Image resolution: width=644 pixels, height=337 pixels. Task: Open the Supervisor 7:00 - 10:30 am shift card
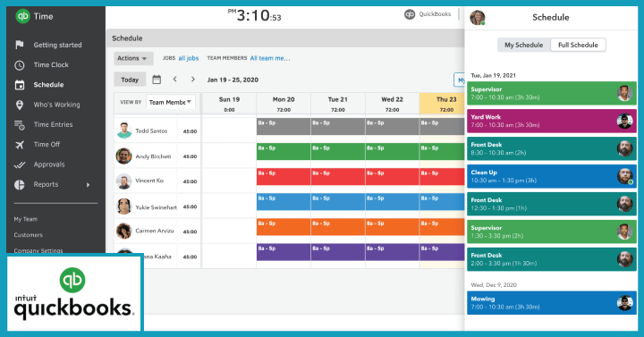pyautogui.click(x=552, y=93)
